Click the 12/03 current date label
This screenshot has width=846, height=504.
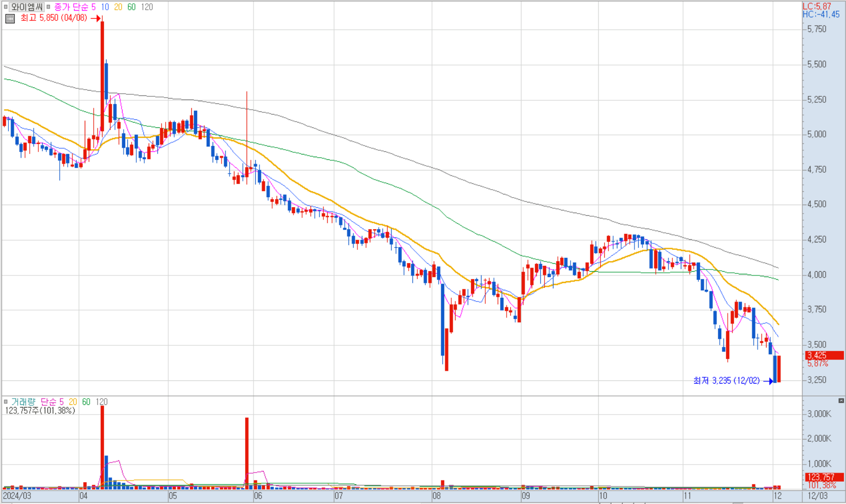click(817, 496)
